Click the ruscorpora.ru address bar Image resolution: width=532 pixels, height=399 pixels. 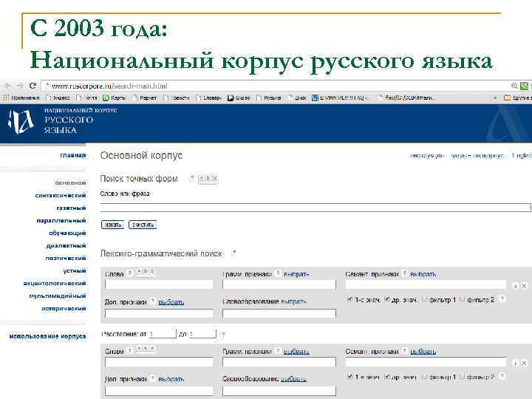point(275,86)
